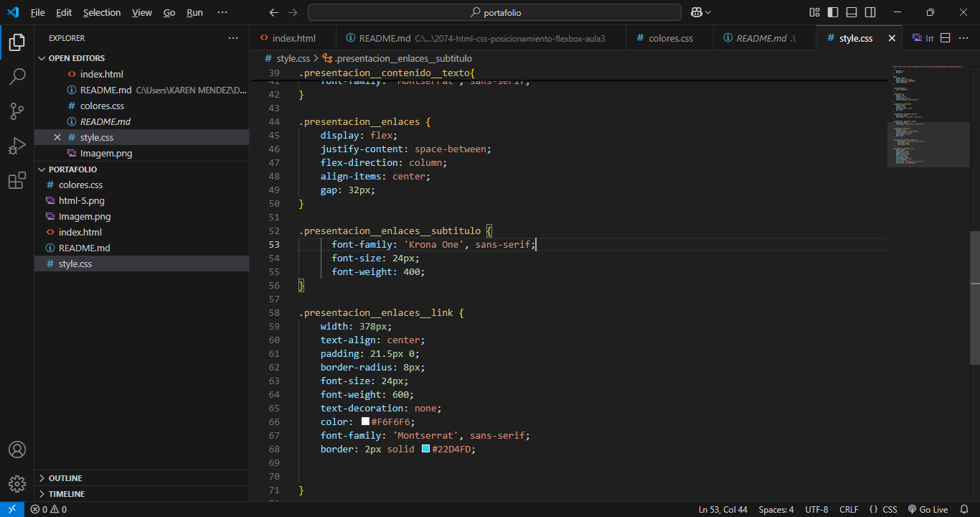Go back with the left arrow
This screenshot has width=980, height=517.
pyautogui.click(x=273, y=12)
